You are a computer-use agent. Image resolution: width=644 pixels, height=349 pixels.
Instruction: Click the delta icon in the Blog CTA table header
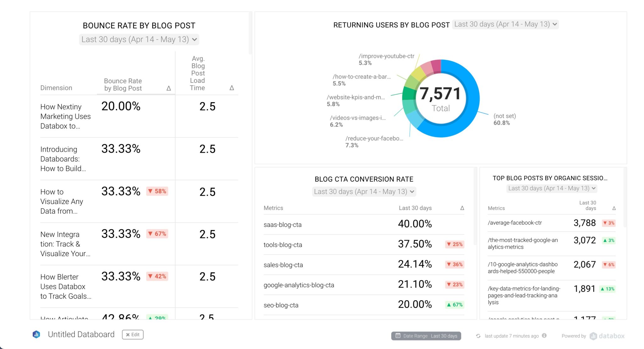point(462,208)
